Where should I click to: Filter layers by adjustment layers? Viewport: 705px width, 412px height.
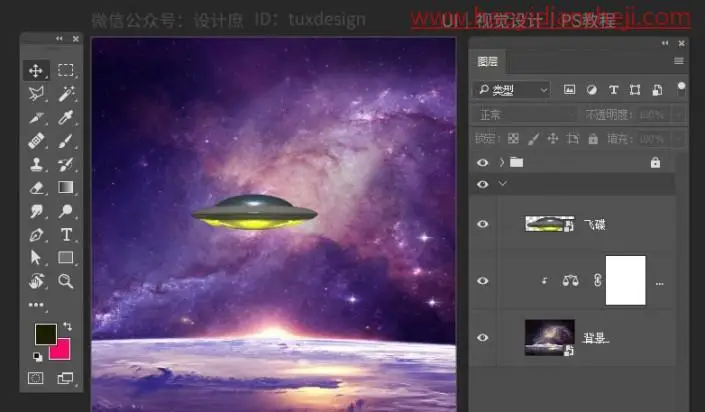pos(592,90)
